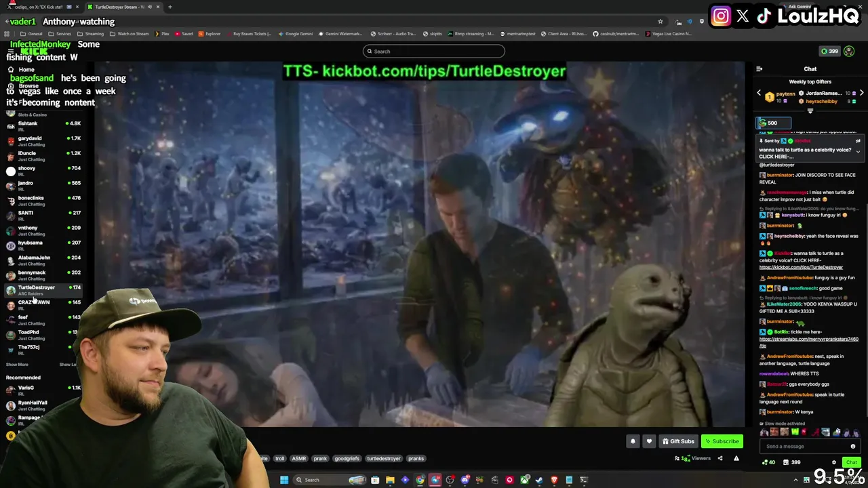Open bonezlinks channel in sidebar
The image size is (868, 488).
(44, 201)
